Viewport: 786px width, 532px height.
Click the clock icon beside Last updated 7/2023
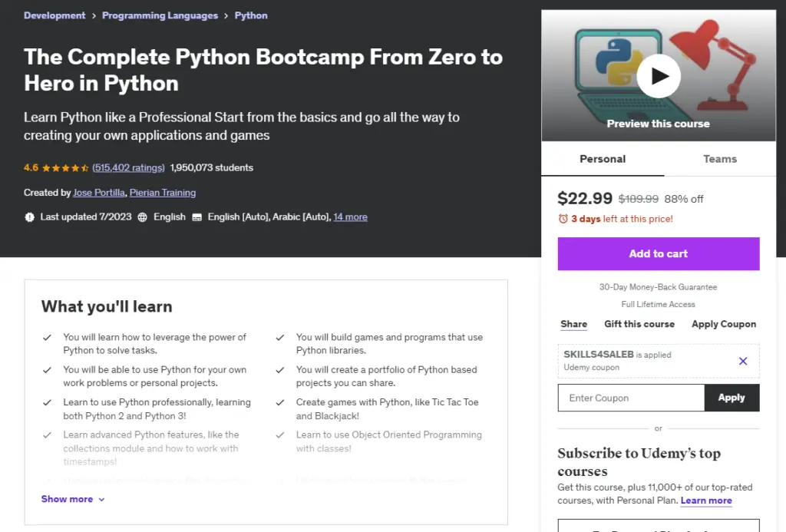29,216
